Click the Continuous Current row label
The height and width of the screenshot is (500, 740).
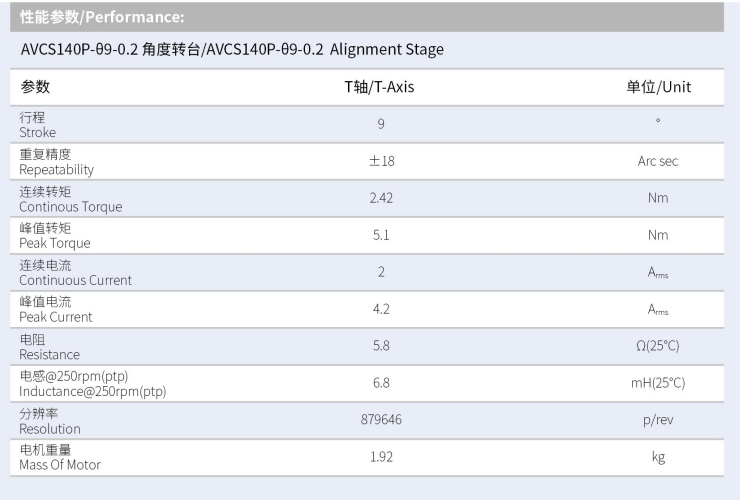[75, 272]
